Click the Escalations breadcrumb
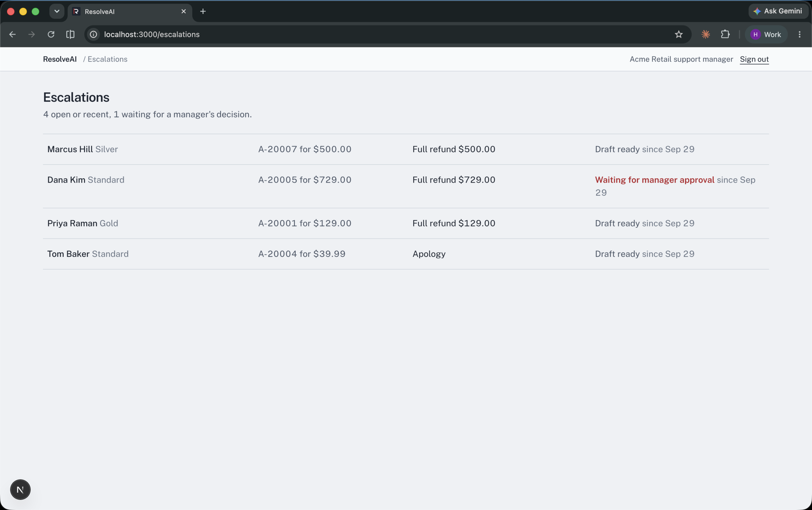The width and height of the screenshot is (812, 510). [x=108, y=59]
